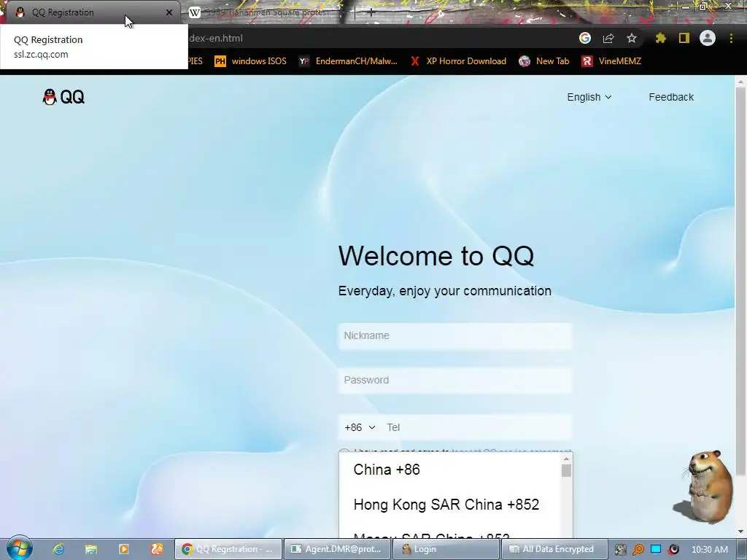Image resolution: width=747 pixels, height=560 pixels.
Task: Click the blue monitor tray icon
Action: click(x=656, y=550)
